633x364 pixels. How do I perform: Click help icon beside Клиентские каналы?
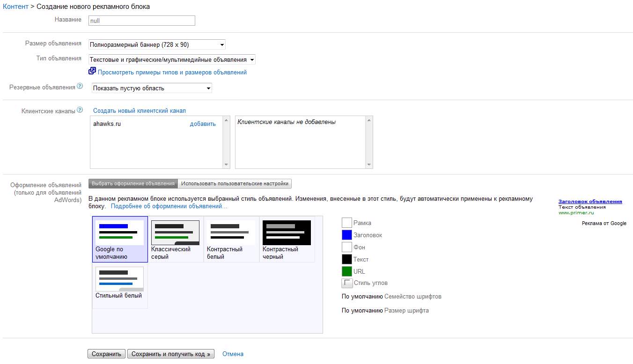[80, 110]
